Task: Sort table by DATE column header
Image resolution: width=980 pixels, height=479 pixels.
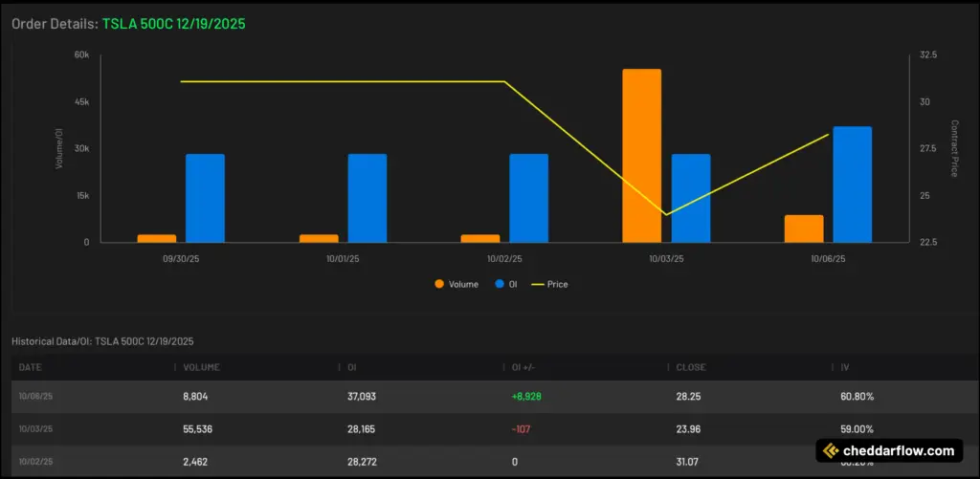Action: pos(30,367)
